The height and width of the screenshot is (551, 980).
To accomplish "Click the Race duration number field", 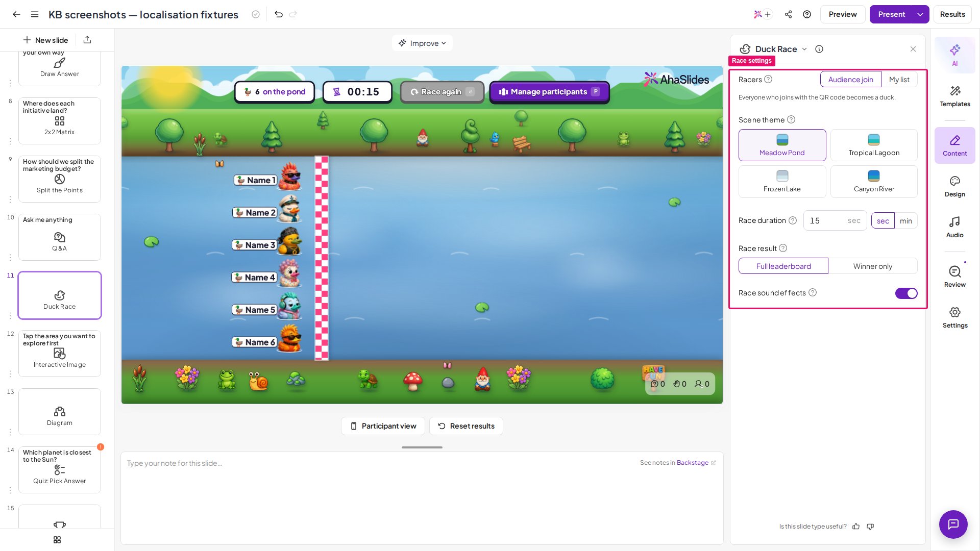I will pyautogui.click(x=835, y=221).
